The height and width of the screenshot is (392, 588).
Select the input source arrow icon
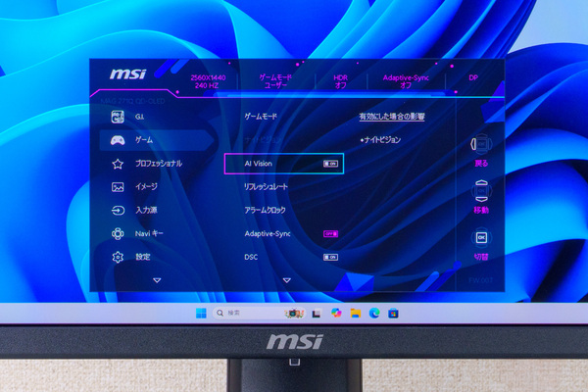point(118,210)
